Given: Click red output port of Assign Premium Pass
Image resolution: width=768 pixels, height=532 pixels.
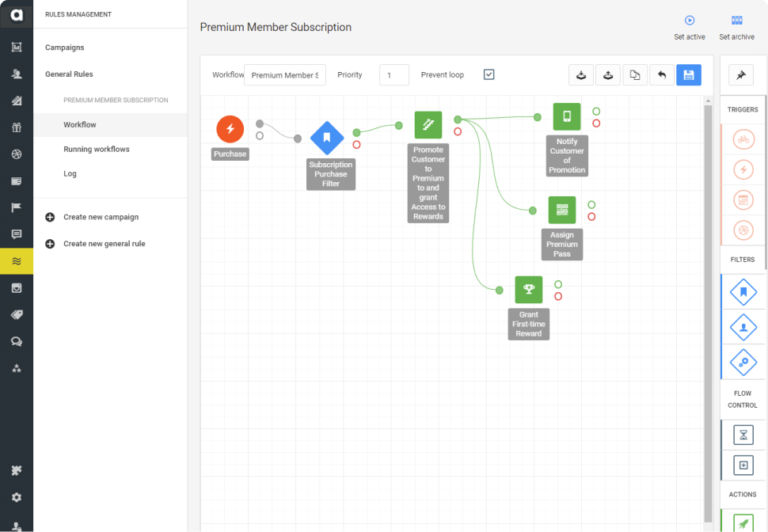Looking at the screenshot, I should coord(591,217).
